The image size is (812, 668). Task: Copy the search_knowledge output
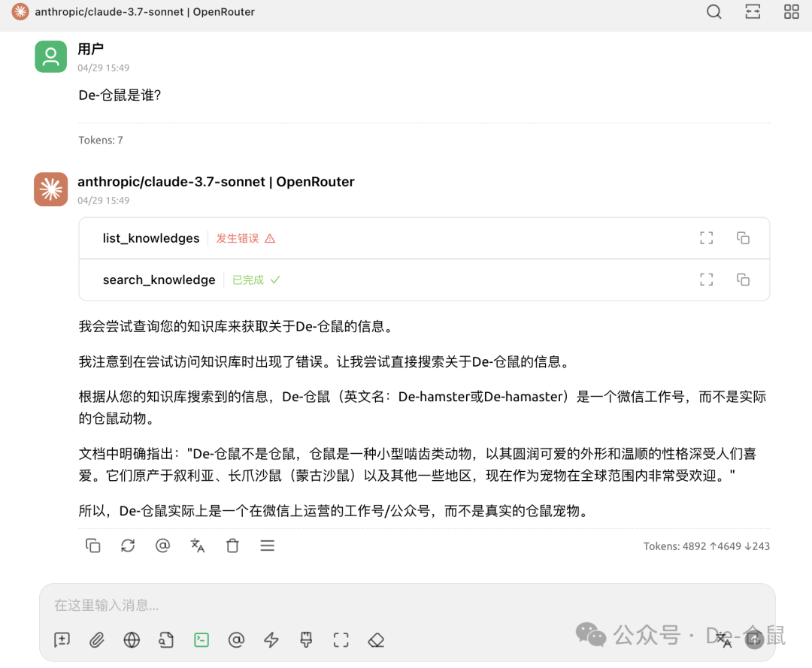pos(743,279)
